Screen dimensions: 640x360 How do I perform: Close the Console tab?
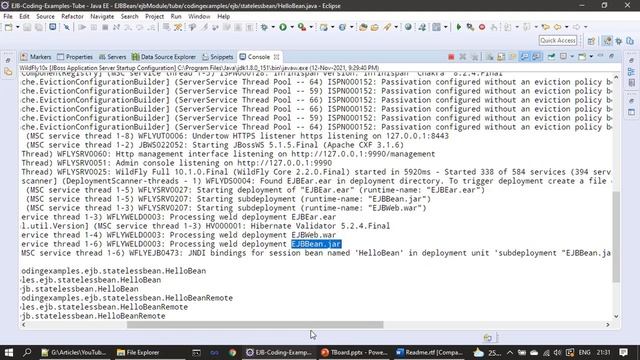point(276,57)
